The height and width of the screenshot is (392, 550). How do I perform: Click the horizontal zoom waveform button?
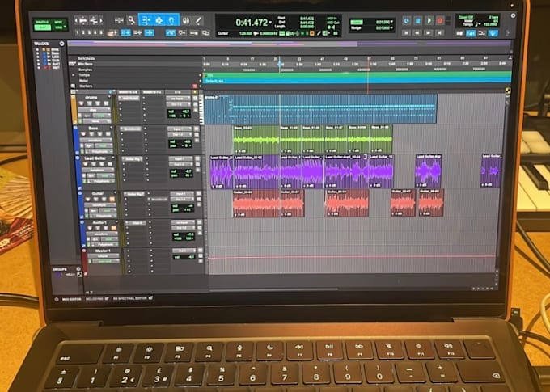pyautogui.click(x=83, y=21)
